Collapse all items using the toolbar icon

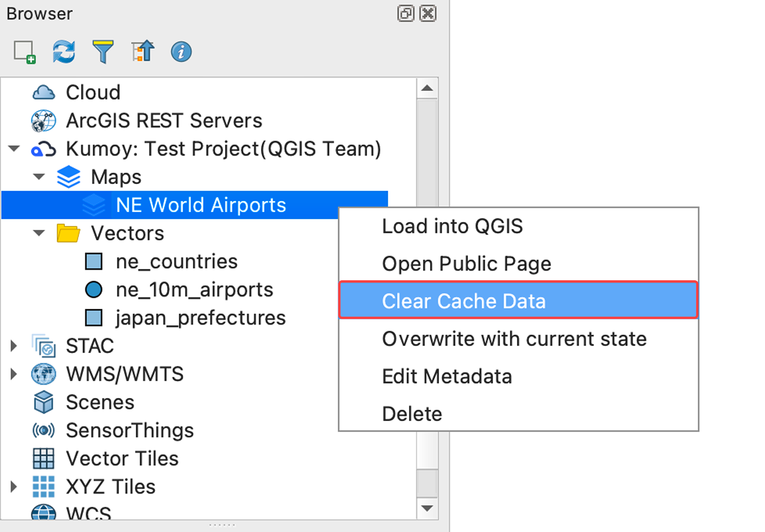pos(142,51)
